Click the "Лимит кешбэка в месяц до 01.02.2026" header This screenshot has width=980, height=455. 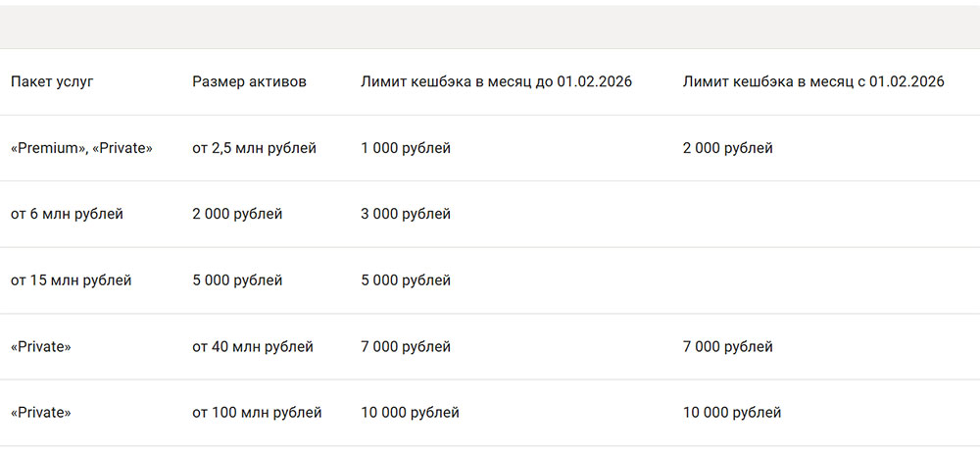[496, 81]
